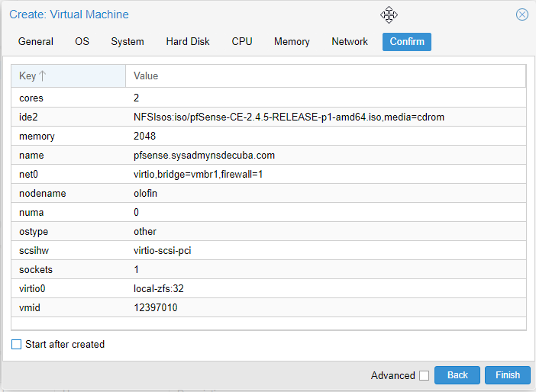Click the Back button

pos(457,375)
